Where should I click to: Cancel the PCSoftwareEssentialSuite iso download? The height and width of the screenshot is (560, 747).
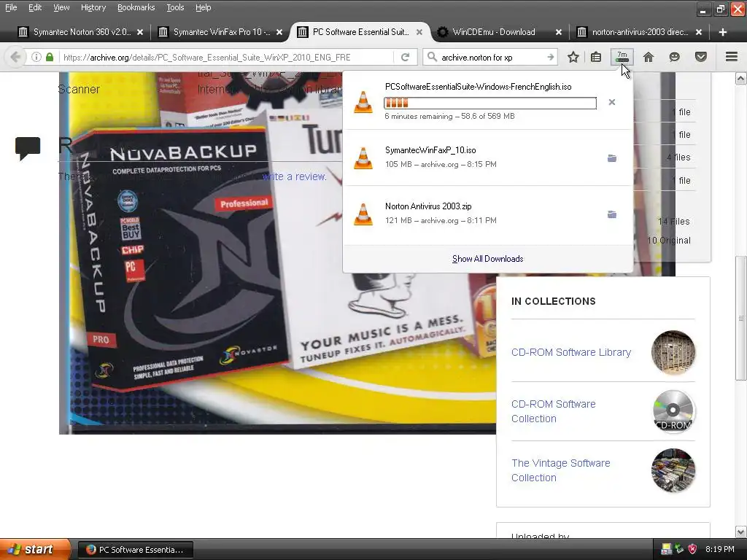[612, 102]
